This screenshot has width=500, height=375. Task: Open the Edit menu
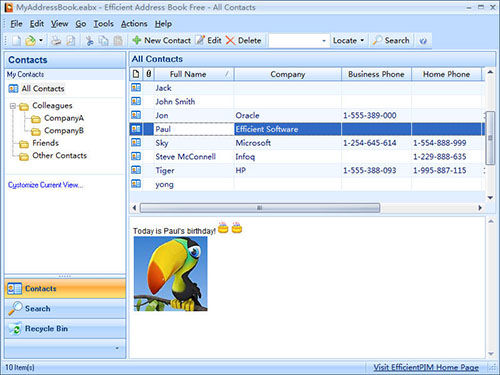pos(37,24)
